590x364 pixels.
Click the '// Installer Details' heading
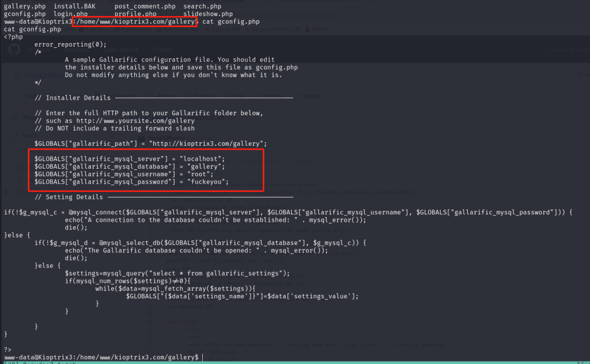coord(72,98)
